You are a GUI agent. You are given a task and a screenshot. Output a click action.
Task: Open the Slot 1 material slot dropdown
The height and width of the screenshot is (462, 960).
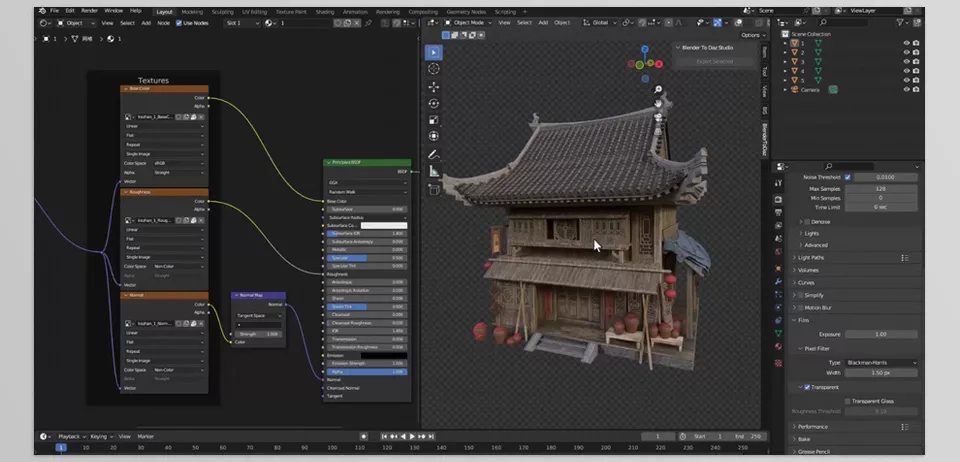242,23
